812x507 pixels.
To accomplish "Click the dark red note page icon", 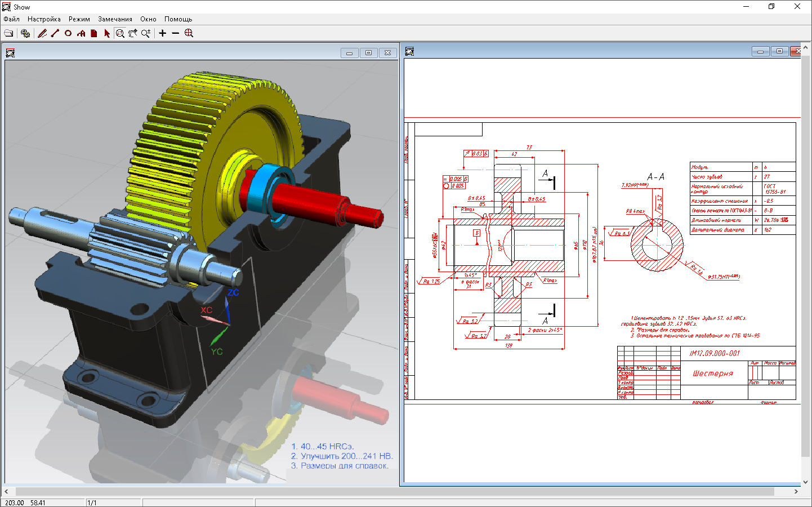I will click(94, 33).
